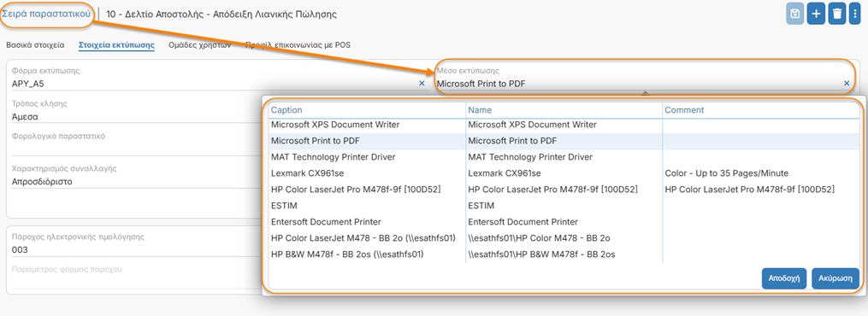Choose the ESTIM printer caption
Screen dimensions: 868x316
click(284, 206)
